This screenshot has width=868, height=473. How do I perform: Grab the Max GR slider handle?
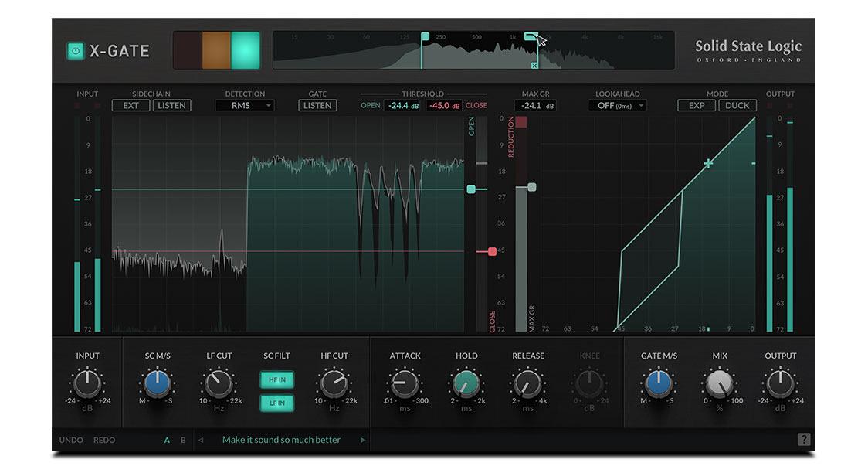(x=532, y=187)
